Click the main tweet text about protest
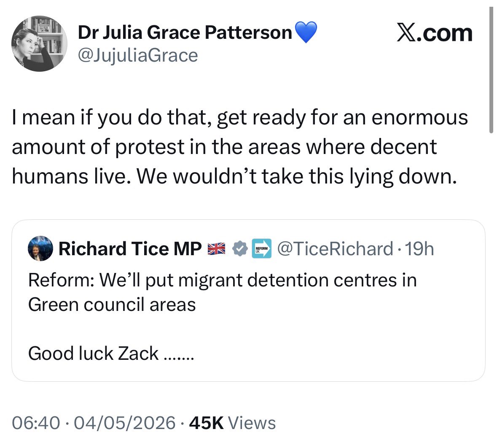The width and height of the screenshot is (497, 448). coord(240,147)
